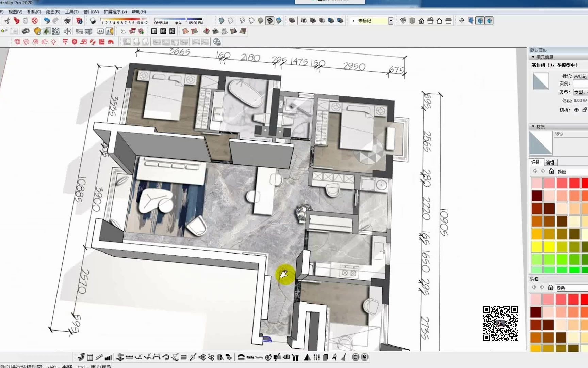Open the 标记 dropdown in entity info
588x368 pixels.
coord(580,76)
